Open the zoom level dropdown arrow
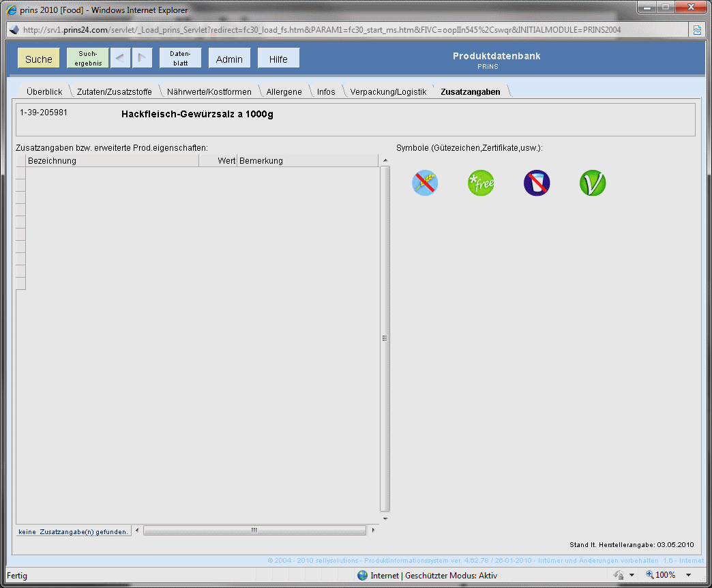The image size is (712, 588). tap(688, 575)
